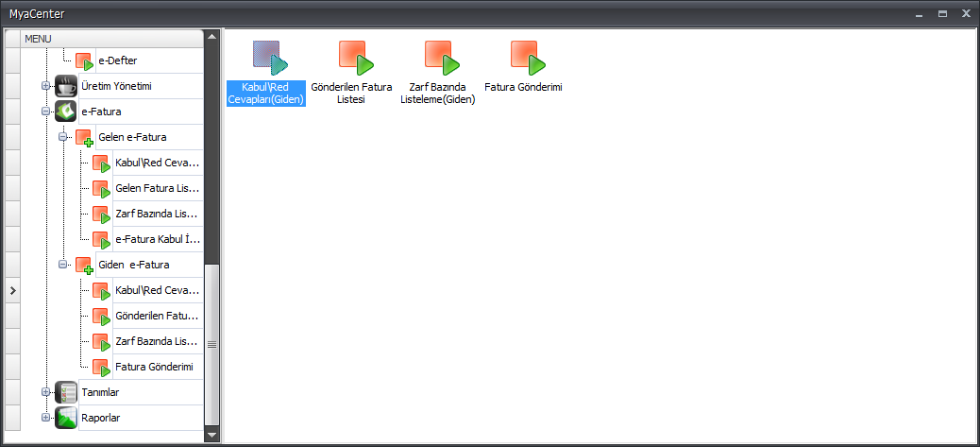Select Üretim Yönetimi text in tree

click(x=116, y=86)
